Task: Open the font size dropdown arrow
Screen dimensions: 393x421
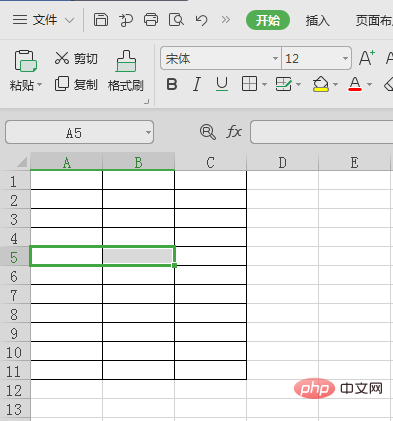Action: [345, 59]
